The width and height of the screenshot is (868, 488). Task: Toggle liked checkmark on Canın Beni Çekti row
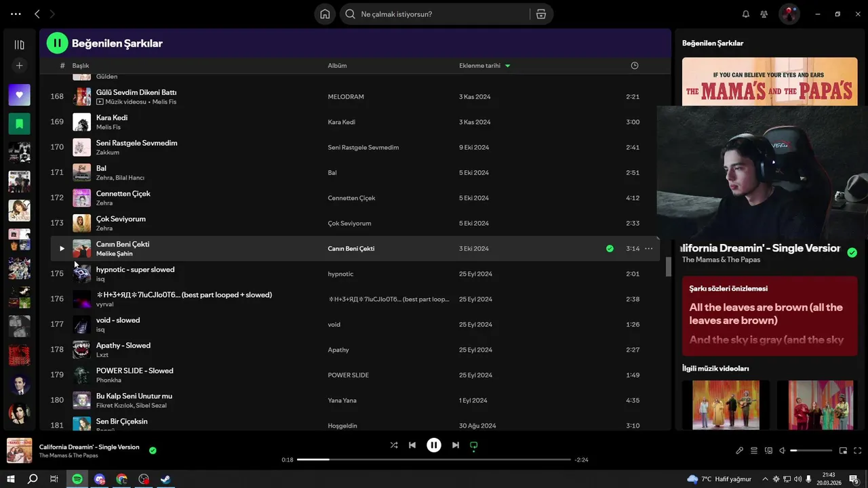coord(610,249)
